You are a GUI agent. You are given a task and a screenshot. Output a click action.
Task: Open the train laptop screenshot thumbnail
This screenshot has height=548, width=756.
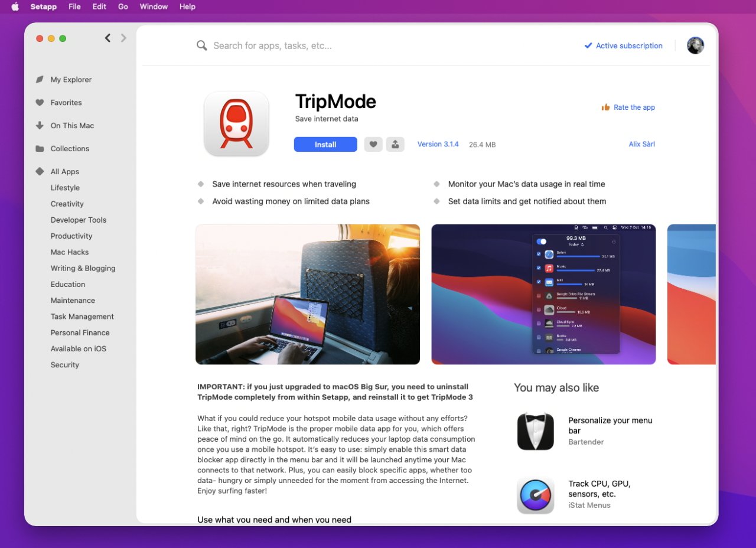click(x=308, y=294)
